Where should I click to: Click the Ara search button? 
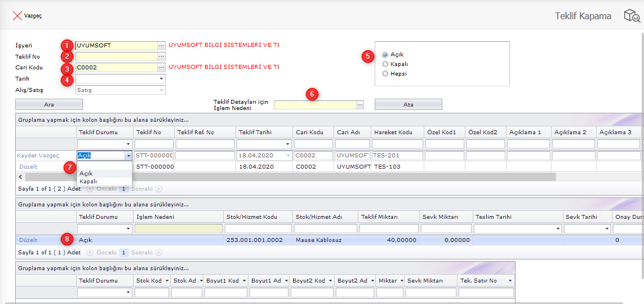pyautogui.click(x=49, y=104)
